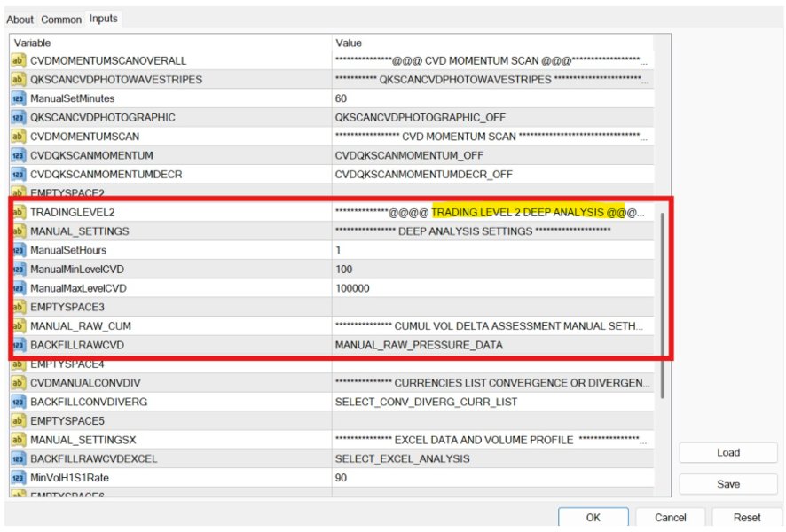Select the string icon beside TRADINGLEVEL2

[x=18, y=213]
